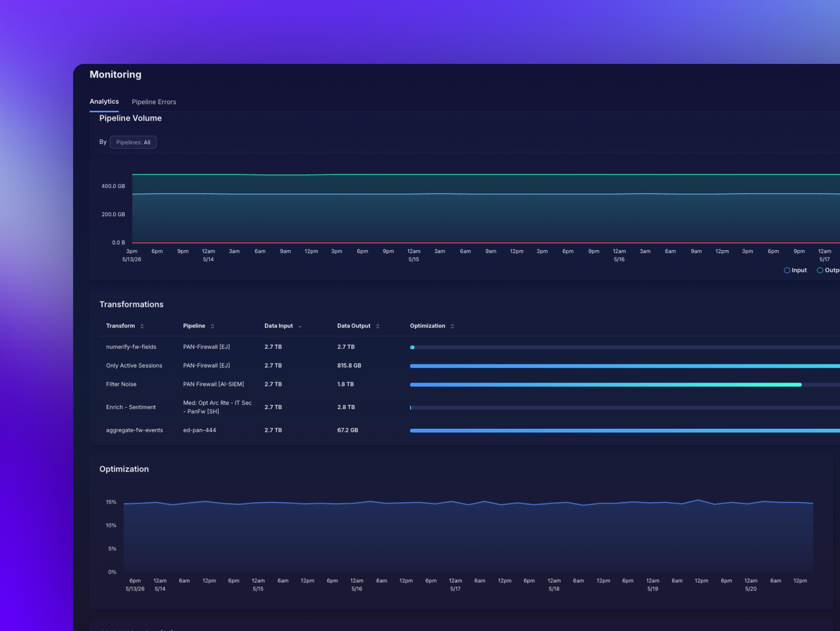Click ed-pan-444 pipeline name
Image resolution: width=840 pixels, height=631 pixels.
click(199, 430)
